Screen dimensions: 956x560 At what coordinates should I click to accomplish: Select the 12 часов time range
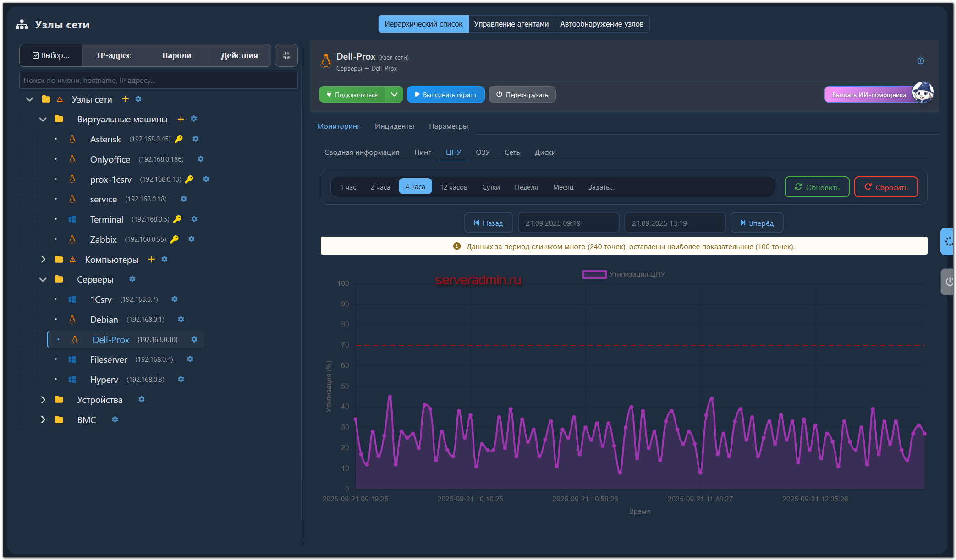[453, 187]
